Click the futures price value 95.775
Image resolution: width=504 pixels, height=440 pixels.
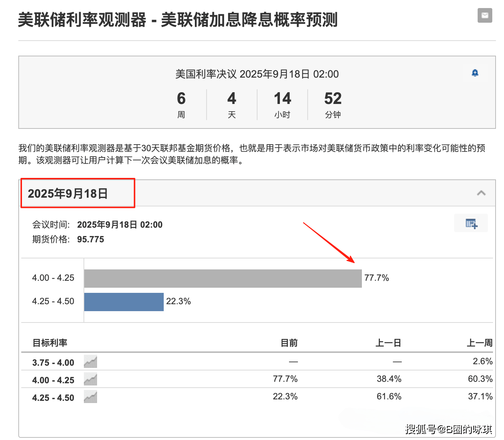click(90, 239)
